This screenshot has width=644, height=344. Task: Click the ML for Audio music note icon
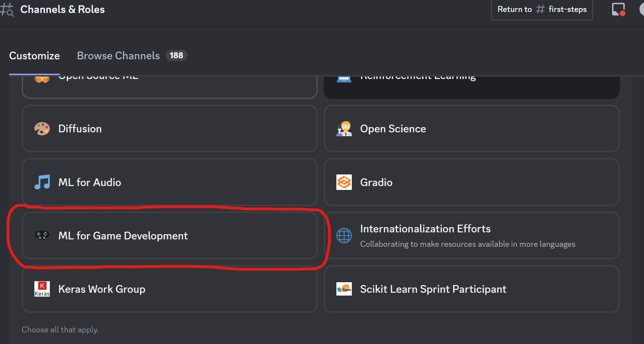click(x=42, y=182)
